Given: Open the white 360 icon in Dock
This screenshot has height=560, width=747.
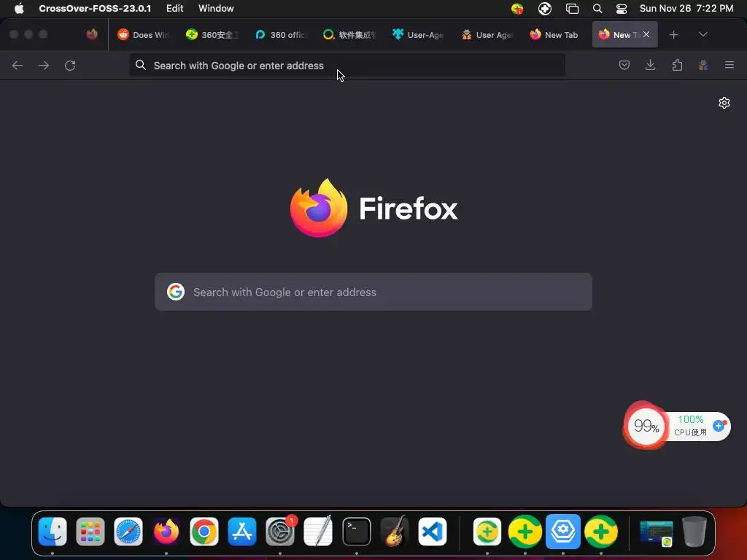Looking at the screenshot, I should [487, 531].
